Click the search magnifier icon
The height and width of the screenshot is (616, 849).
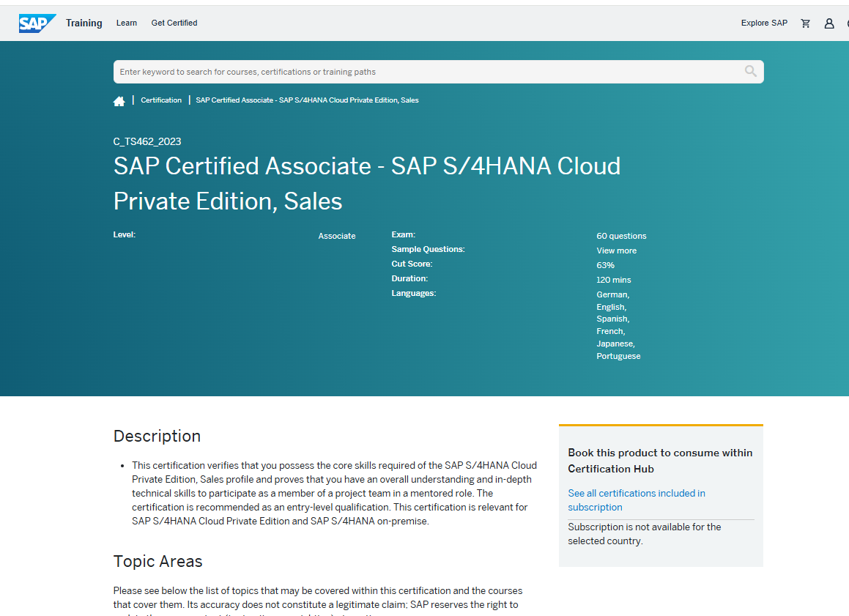click(x=750, y=72)
